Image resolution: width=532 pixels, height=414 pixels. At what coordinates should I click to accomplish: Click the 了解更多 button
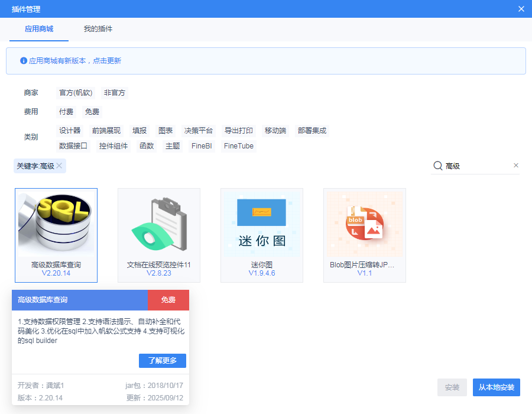tap(163, 361)
